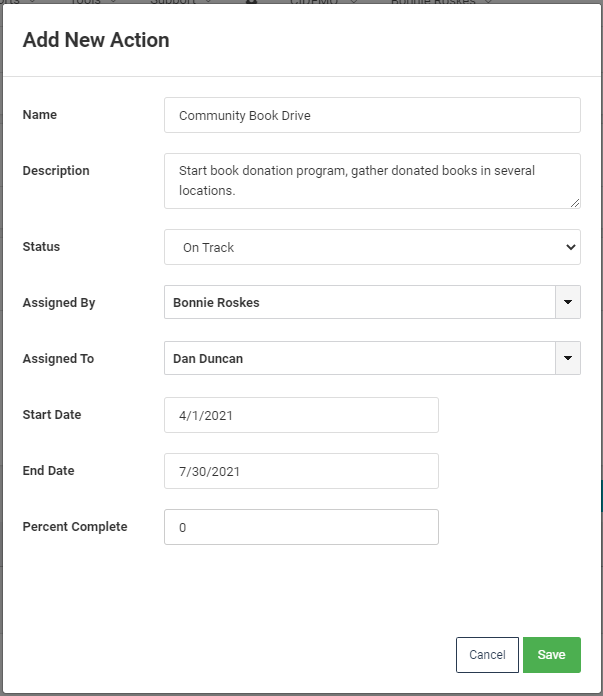This screenshot has height=696, width=603.
Task: Click the Name field with Community Book Drive
Action: pyautogui.click(x=372, y=115)
